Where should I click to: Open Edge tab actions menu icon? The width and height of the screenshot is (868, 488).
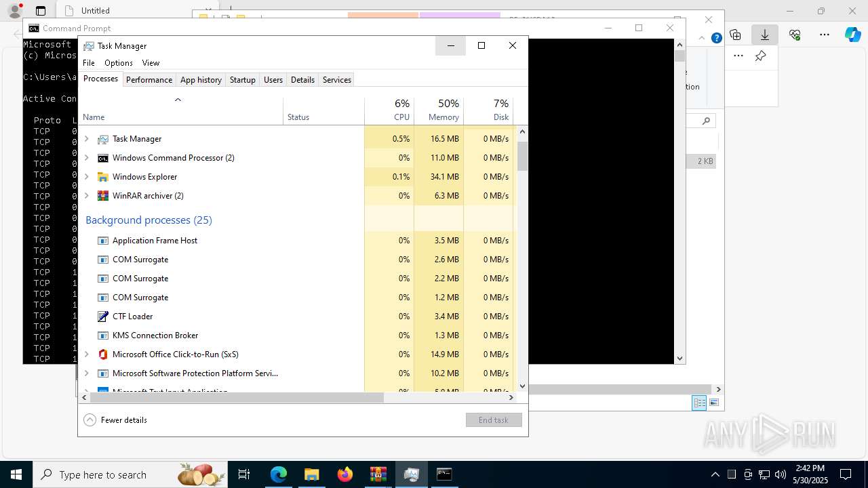coord(41,11)
